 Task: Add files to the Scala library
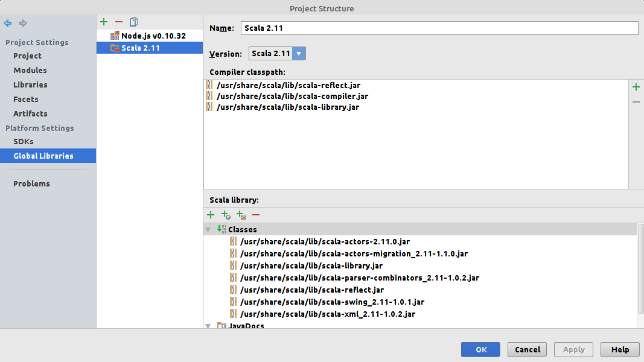coord(211,215)
